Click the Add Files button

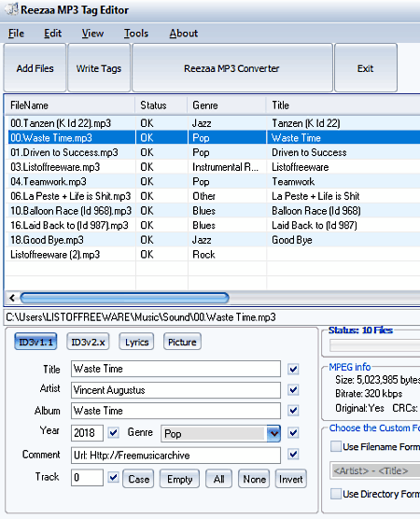(35, 68)
